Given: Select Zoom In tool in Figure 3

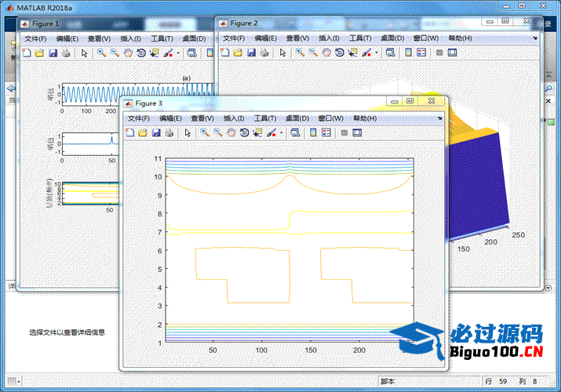Looking at the screenshot, I should point(205,133).
